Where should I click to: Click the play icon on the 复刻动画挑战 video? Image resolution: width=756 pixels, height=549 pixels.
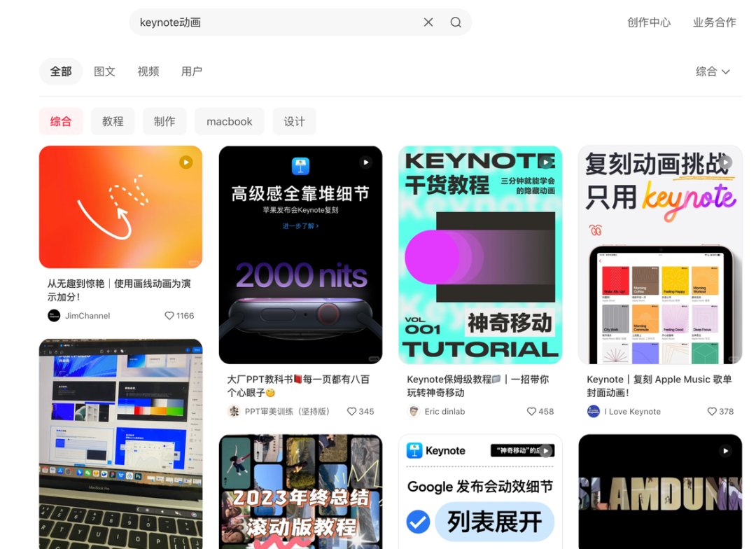726,162
